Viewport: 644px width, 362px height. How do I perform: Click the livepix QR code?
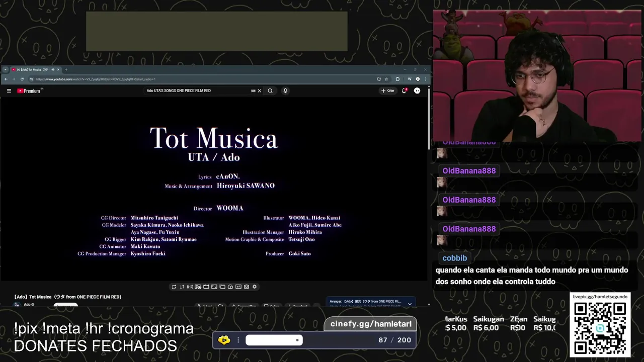coord(600,328)
